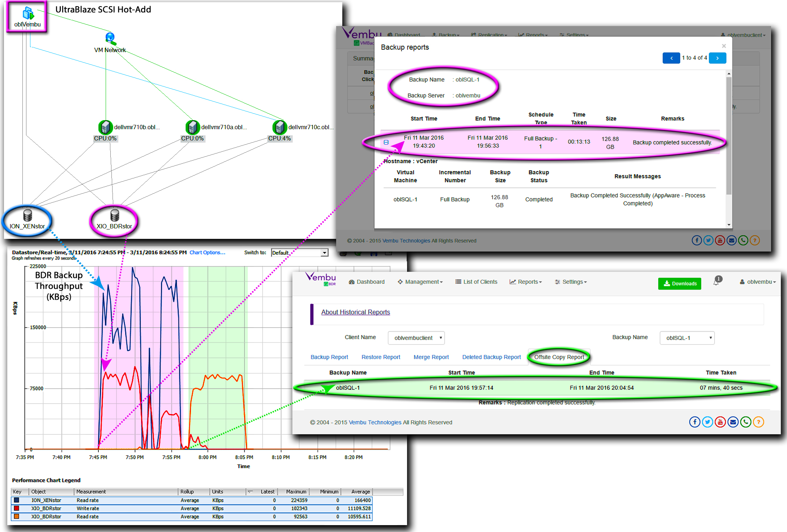The width and height of the screenshot is (787, 532).
Task: Click scrollbar up arrow in Backup reports dialog
Action: (729, 73)
